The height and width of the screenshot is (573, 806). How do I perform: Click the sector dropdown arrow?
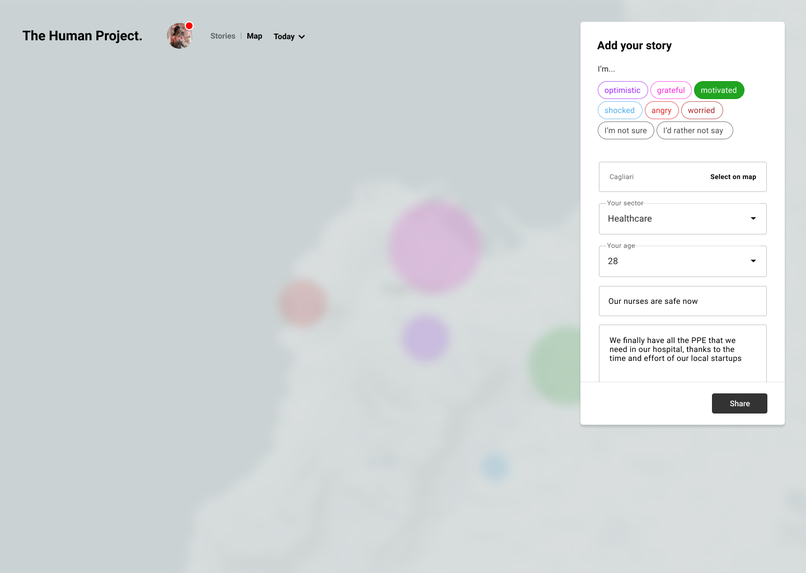(753, 218)
